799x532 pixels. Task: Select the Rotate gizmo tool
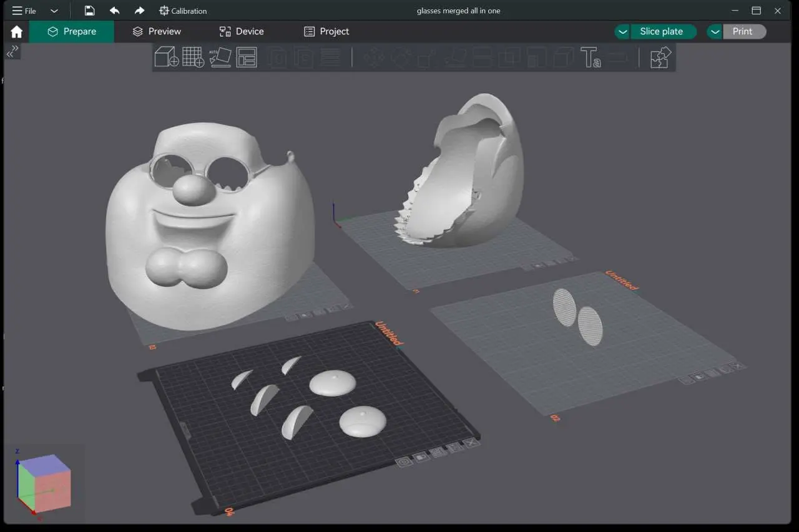401,57
